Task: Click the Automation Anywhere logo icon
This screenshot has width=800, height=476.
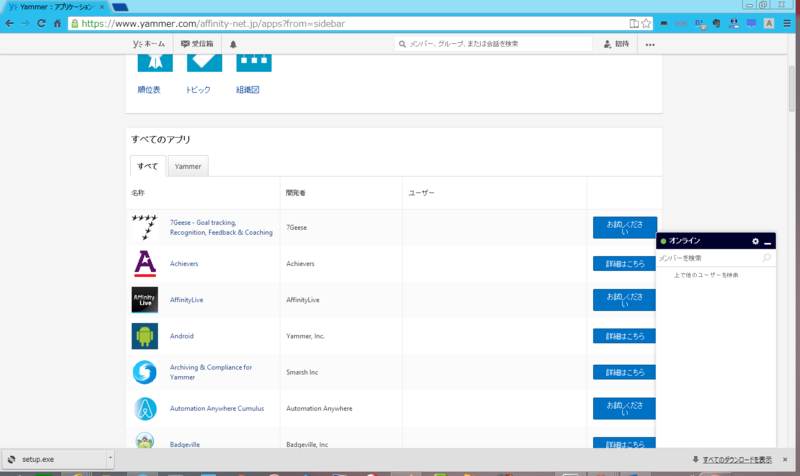Action: [x=145, y=409]
